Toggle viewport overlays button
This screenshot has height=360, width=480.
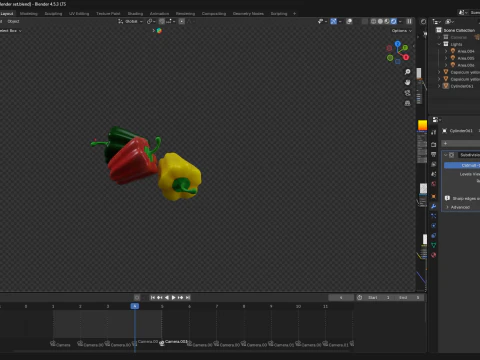(x=349, y=21)
